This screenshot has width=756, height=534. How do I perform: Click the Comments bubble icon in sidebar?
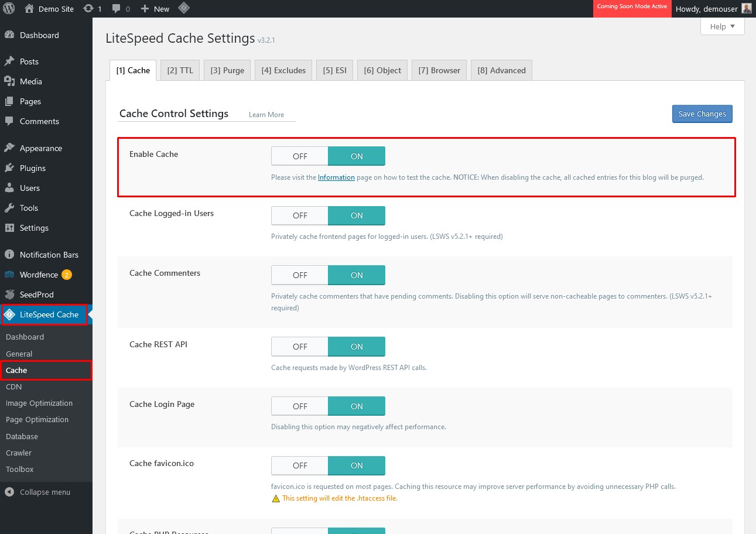pyautogui.click(x=9, y=121)
